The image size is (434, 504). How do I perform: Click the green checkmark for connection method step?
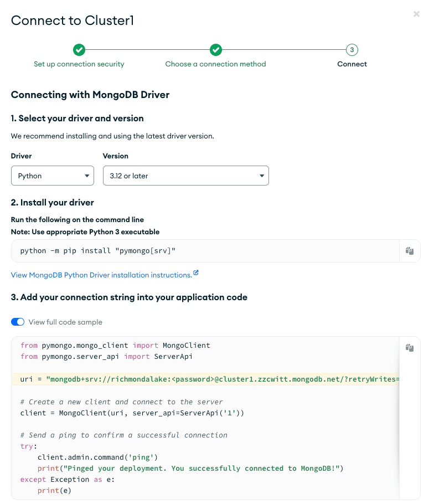[216, 50]
